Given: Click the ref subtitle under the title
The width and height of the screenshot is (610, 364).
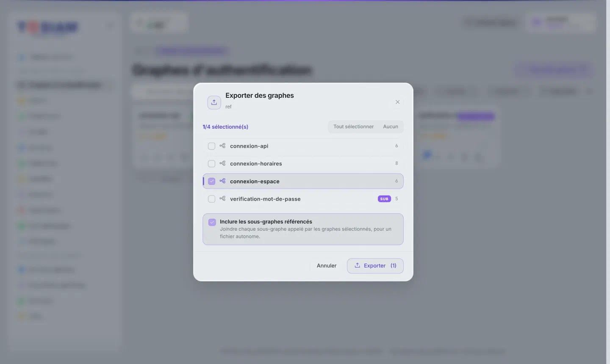Looking at the screenshot, I should point(228,107).
